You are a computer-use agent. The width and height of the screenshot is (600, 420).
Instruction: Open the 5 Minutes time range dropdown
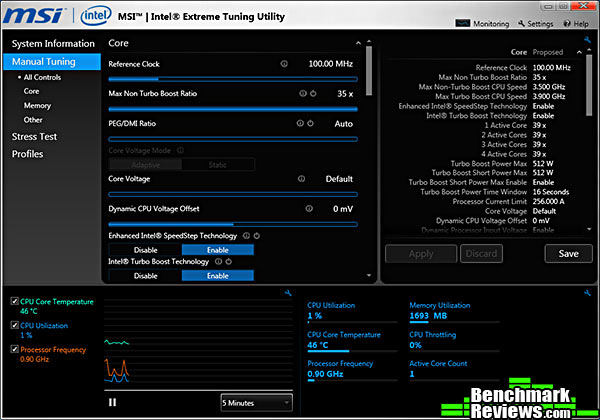(257, 403)
